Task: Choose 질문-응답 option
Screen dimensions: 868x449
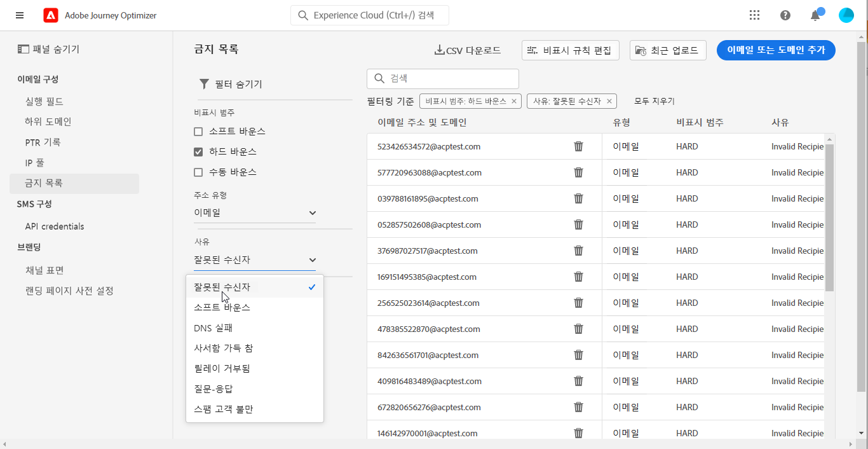Action: (x=255, y=389)
